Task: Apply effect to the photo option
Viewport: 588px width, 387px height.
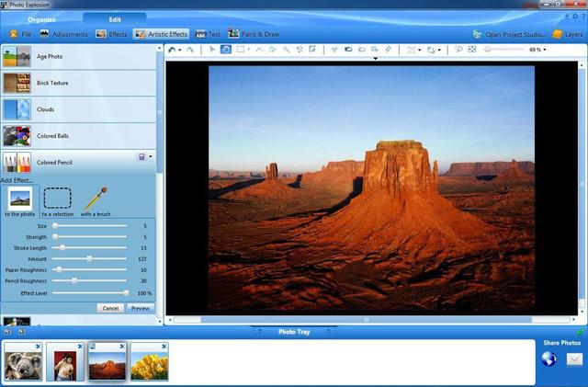Action: (20, 202)
